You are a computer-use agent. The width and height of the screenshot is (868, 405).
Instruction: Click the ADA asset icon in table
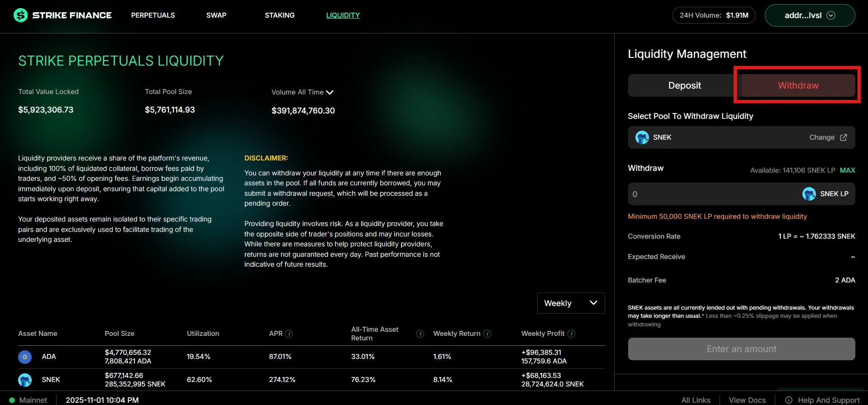click(25, 357)
